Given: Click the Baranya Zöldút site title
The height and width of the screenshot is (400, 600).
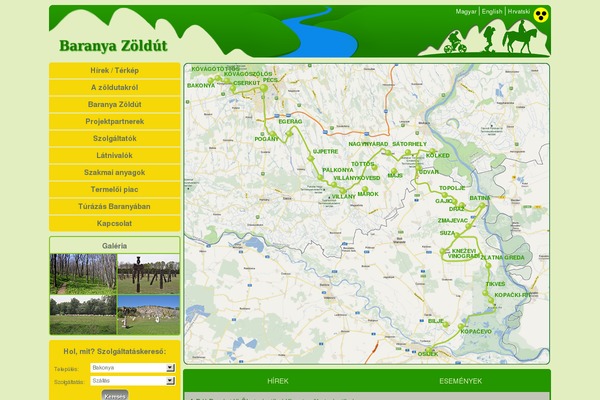Looking at the screenshot, I should point(113,46).
